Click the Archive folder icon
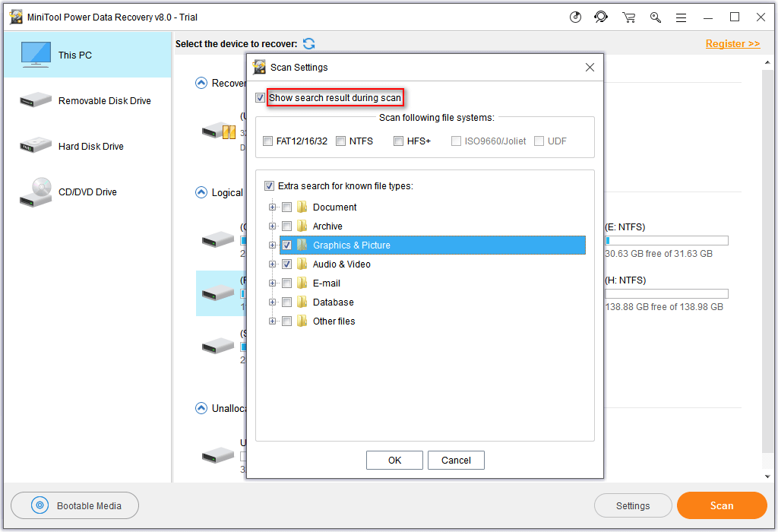Viewport: 778px width, 532px height. [302, 226]
